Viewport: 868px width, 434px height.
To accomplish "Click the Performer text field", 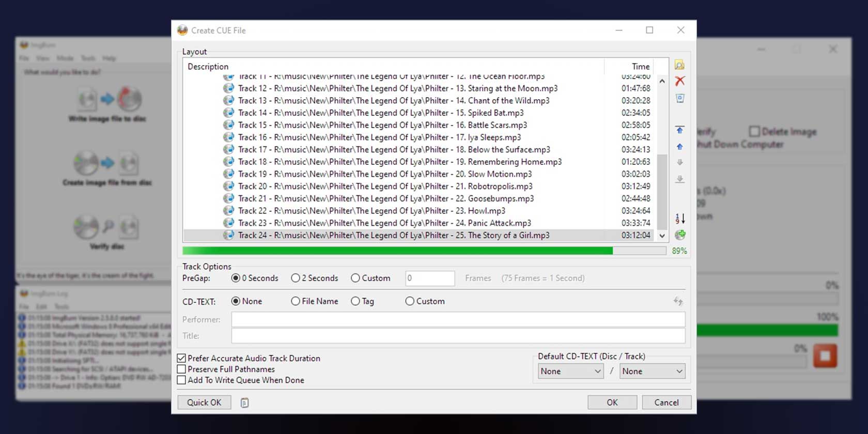I will 458,319.
